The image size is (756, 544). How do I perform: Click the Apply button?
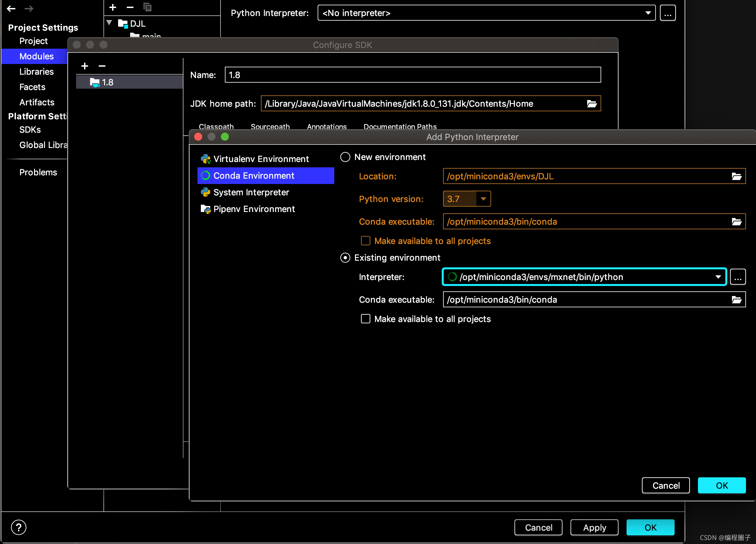(x=594, y=527)
